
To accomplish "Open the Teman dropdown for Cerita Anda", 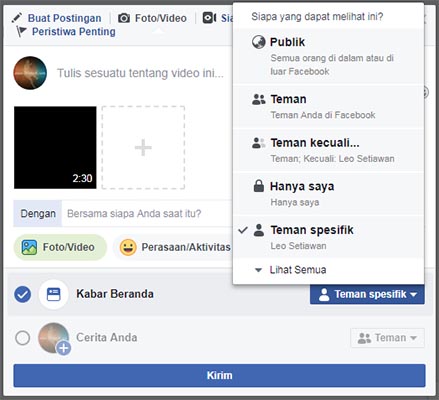I will tap(387, 338).
